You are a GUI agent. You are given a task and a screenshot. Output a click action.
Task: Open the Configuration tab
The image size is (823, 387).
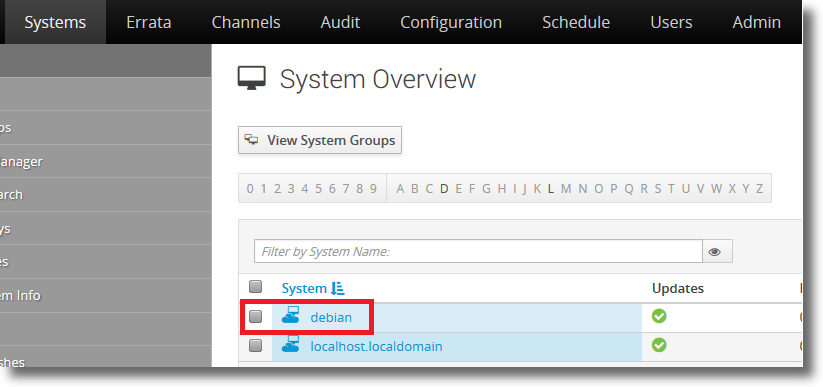tap(451, 22)
